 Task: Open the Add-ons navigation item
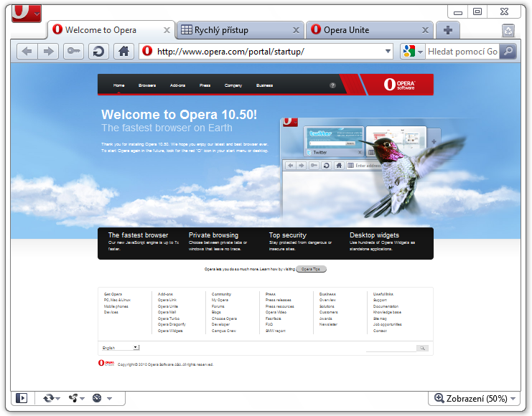coord(177,85)
